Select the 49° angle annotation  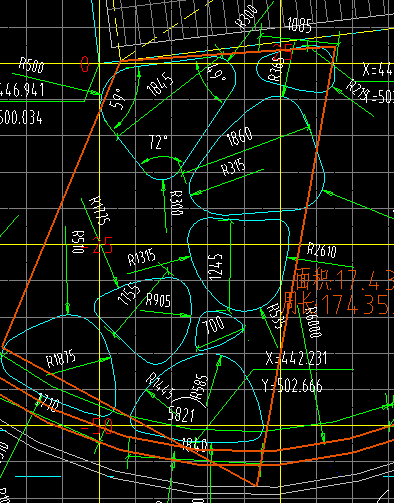click(216, 73)
